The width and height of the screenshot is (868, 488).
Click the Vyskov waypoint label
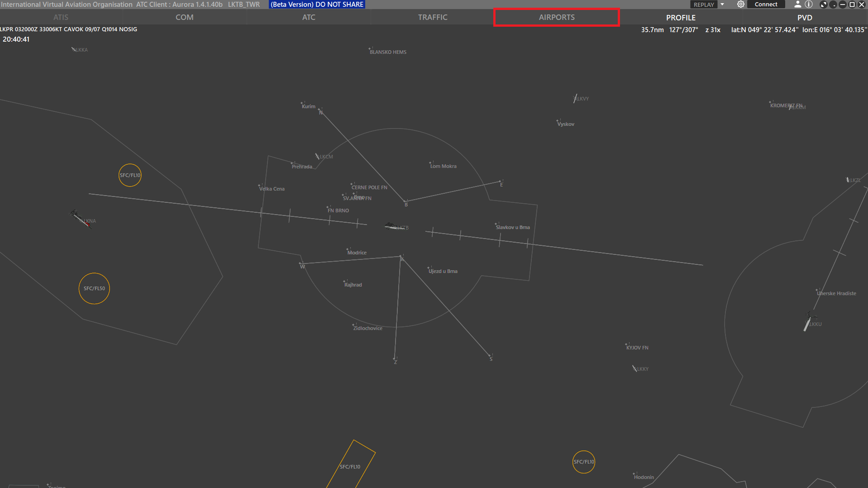(566, 124)
